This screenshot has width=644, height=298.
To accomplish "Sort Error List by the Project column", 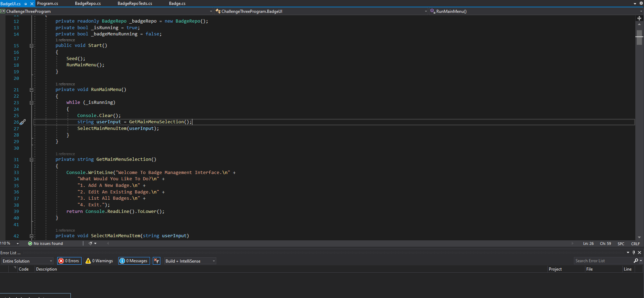I will 555,269.
